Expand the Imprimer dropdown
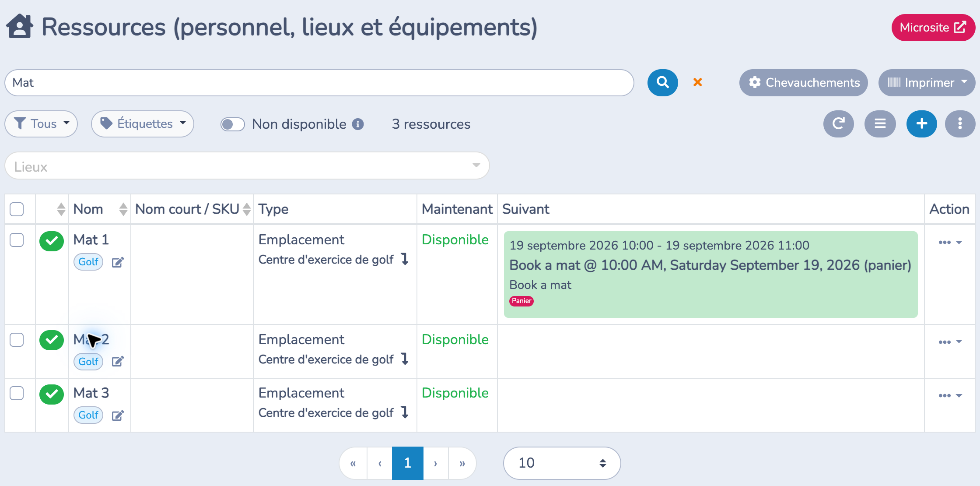Screen dimensions: 980x486 click(927, 82)
